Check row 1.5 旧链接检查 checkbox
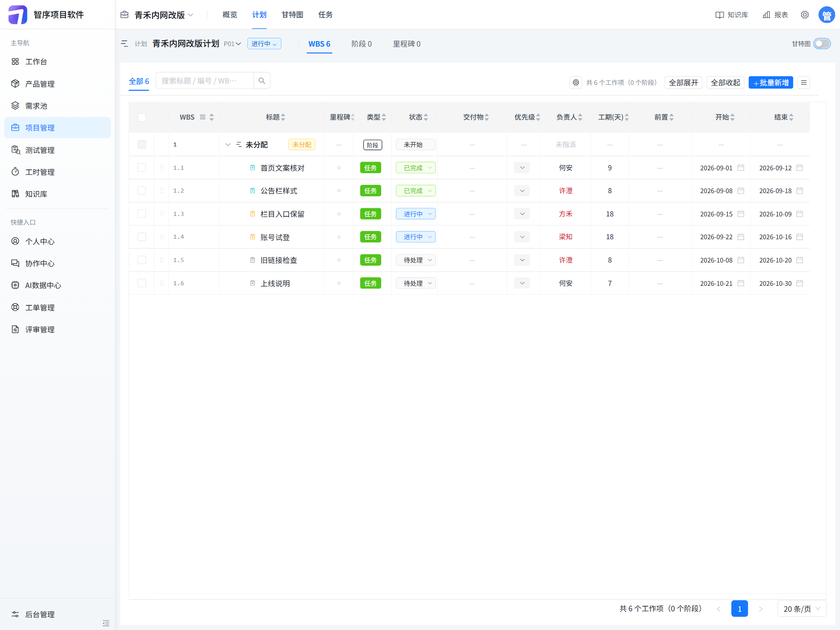This screenshot has height=630, width=840. coord(142,260)
